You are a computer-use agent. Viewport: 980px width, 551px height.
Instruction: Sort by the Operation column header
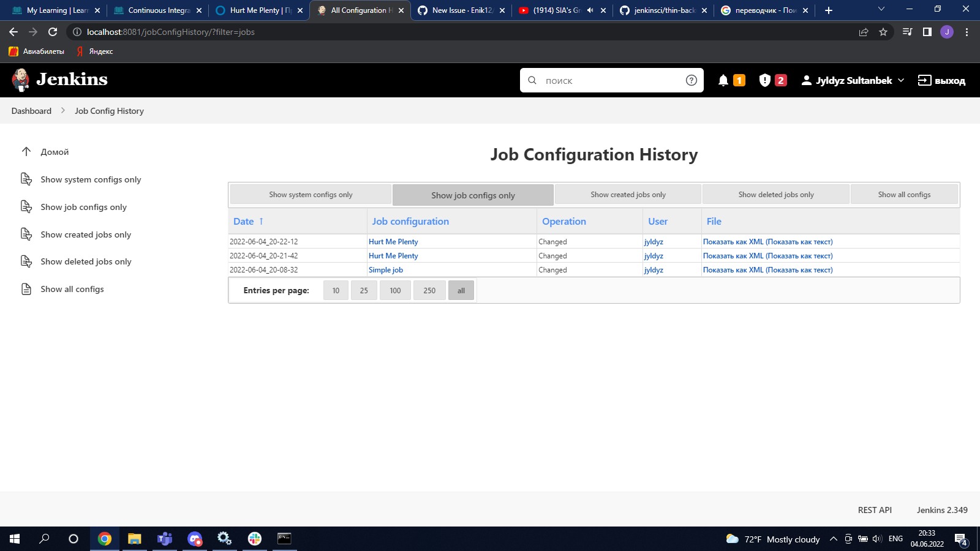pyautogui.click(x=564, y=221)
